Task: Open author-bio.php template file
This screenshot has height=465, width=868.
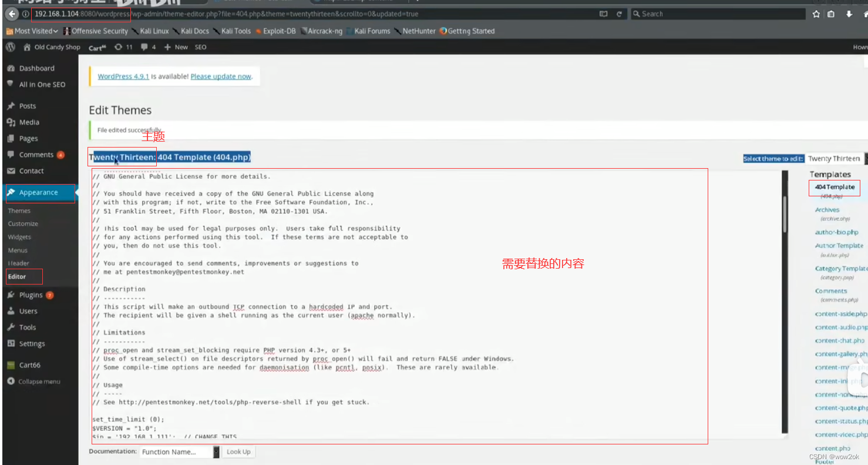Action: tap(836, 232)
